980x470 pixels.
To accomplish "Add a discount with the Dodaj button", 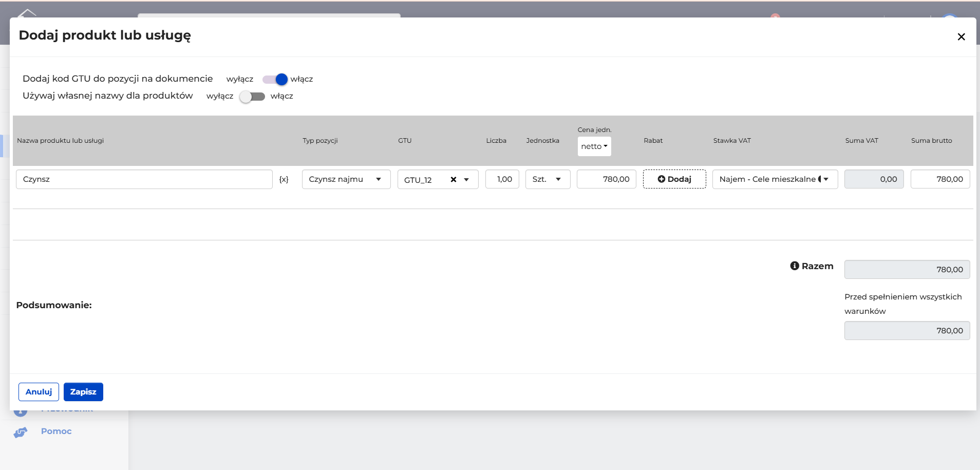I will (x=674, y=179).
